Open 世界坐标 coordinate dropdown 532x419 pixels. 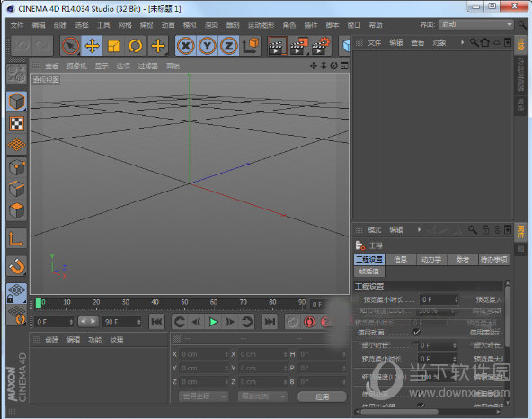(x=203, y=397)
